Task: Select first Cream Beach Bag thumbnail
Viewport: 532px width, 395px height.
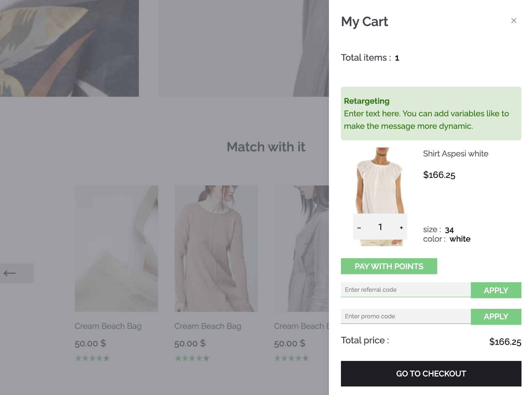Action: click(x=116, y=248)
